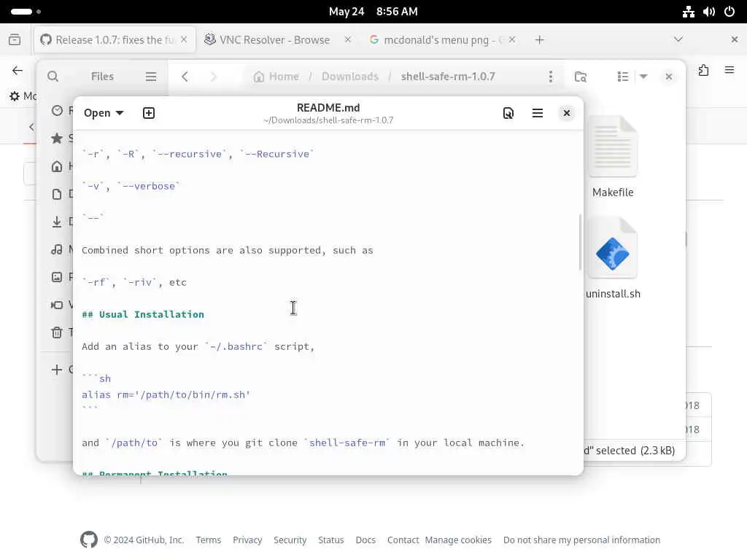Open Recent in the Files sidebar
This screenshot has width=747, height=560.
click(x=57, y=111)
